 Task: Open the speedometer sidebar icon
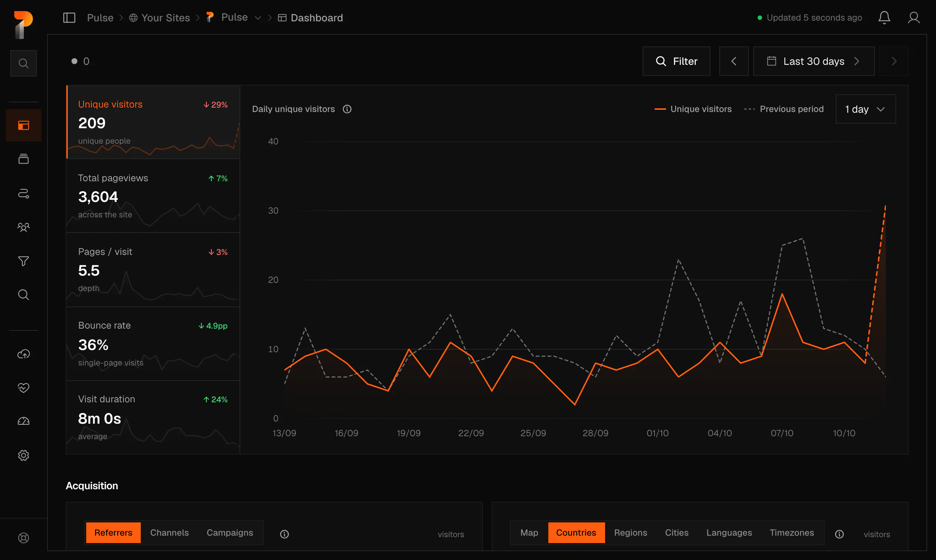point(24,421)
